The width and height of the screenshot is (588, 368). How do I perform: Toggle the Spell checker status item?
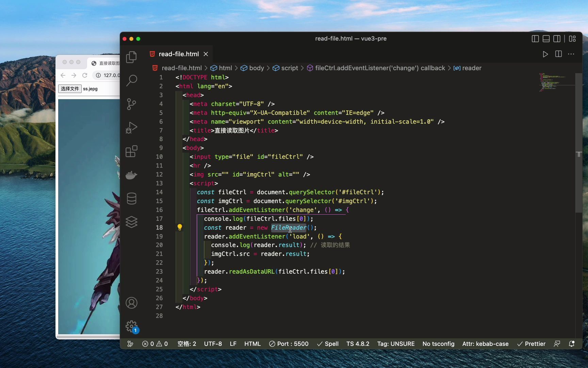[328, 344]
